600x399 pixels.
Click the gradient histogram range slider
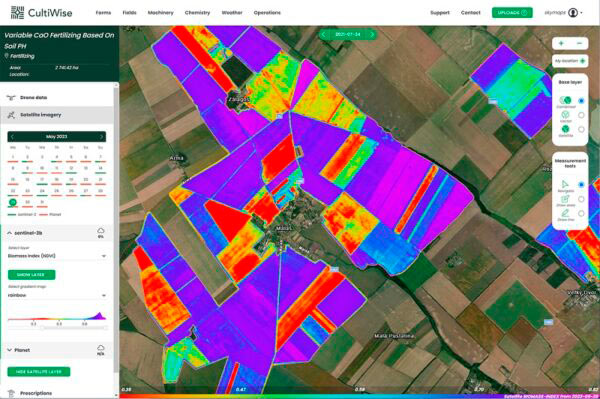coord(57,328)
